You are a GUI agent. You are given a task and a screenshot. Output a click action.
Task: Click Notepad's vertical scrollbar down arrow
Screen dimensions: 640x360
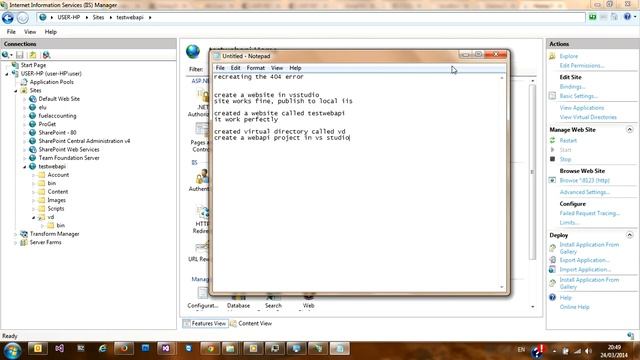click(x=502, y=287)
